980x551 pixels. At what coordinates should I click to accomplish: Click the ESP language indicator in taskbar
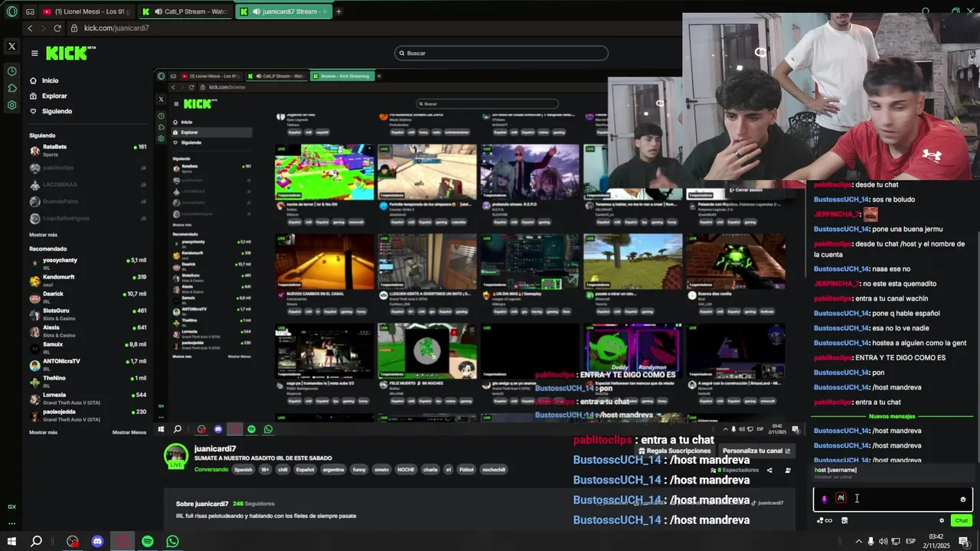[910, 541]
